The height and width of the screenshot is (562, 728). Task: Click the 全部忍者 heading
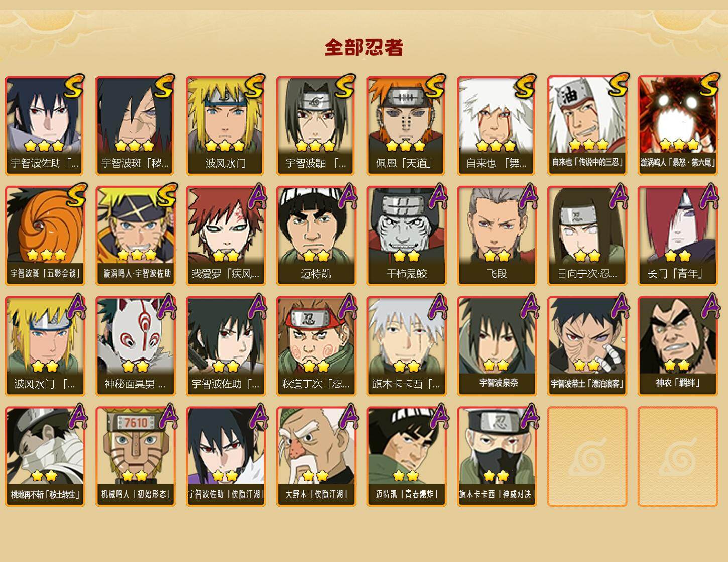pos(364,48)
